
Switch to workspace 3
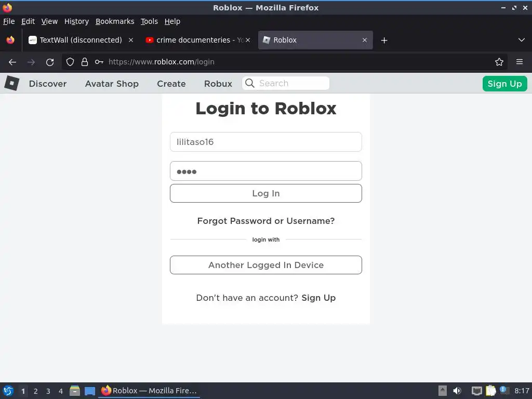pos(48,391)
